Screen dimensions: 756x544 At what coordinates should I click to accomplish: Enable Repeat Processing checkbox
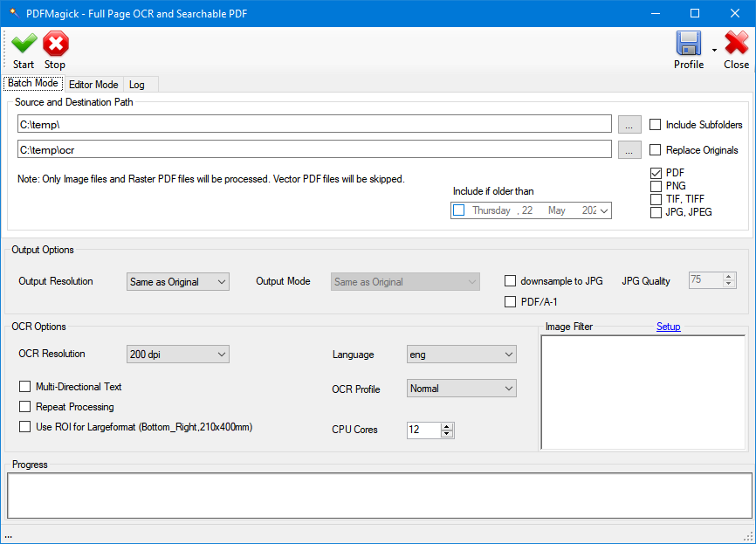pyautogui.click(x=24, y=407)
